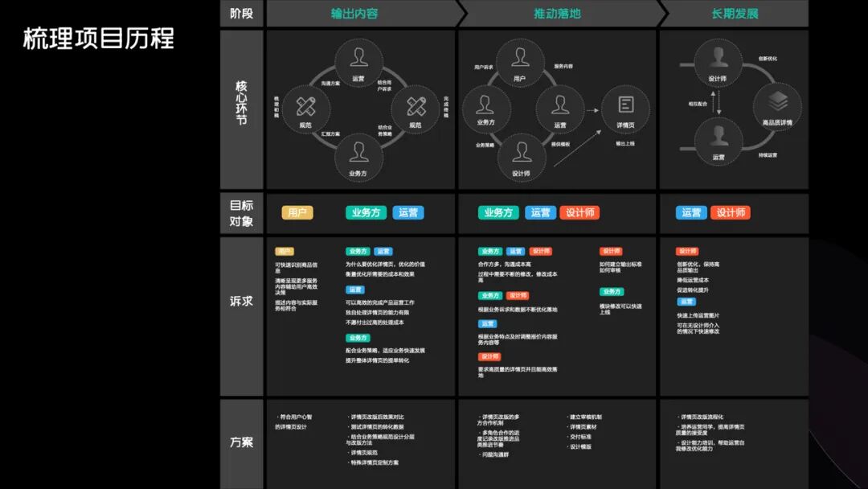
Task: Click the 详情页规范 bullet in the 方案 row
Action: click(x=362, y=453)
